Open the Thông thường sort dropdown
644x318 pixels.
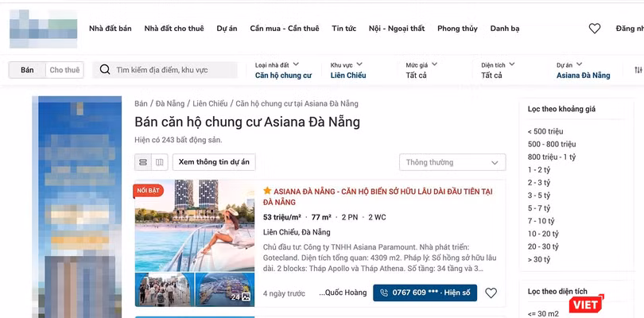point(452,162)
